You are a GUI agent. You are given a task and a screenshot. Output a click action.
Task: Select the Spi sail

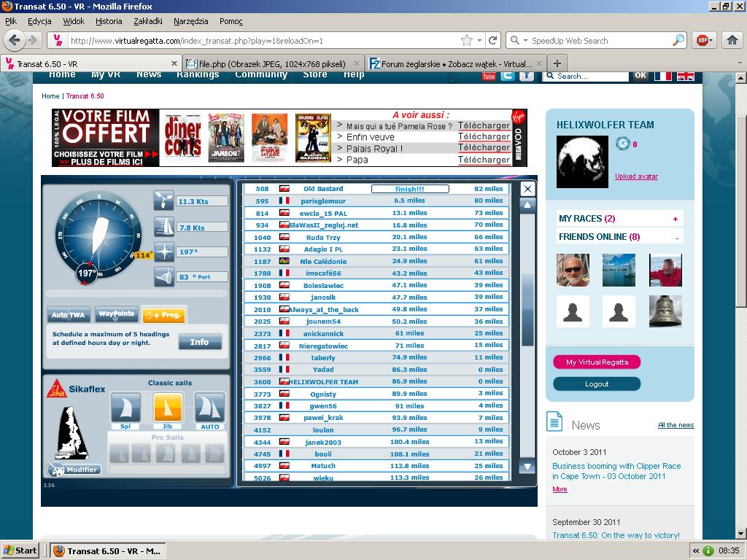click(x=125, y=408)
